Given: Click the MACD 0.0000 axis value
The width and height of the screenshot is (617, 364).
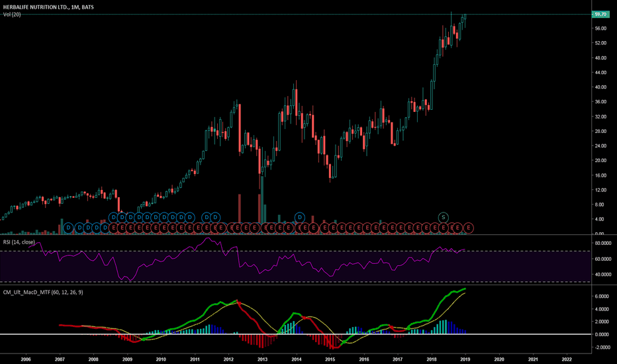Looking at the screenshot, I should (x=602, y=334).
